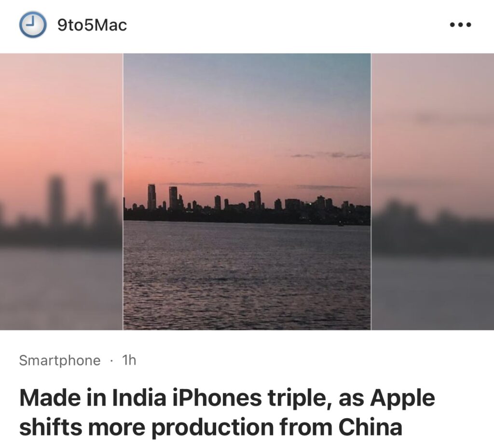Open the Mumbai skyline sunset photo
The image size is (494, 448).
tap(247, 191)
